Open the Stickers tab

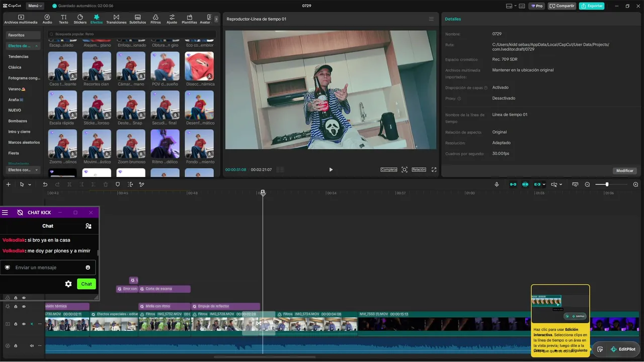coord(80,19)
